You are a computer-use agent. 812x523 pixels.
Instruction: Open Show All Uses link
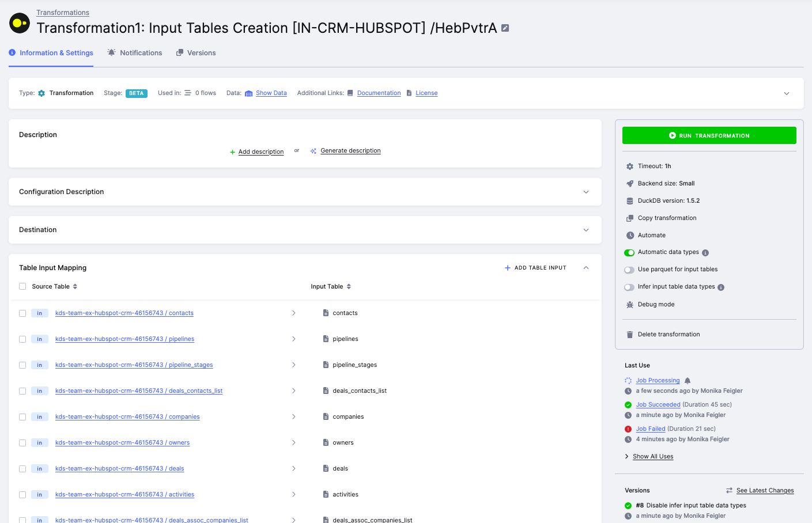coord(653,457)
